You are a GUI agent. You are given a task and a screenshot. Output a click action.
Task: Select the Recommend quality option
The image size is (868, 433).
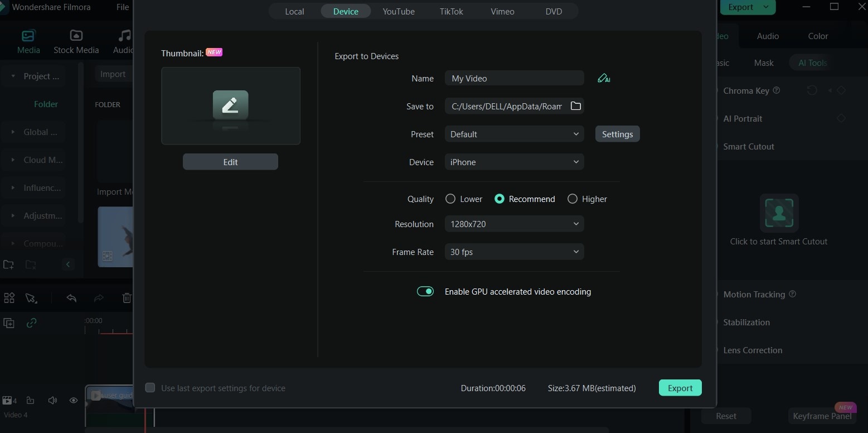525,199
